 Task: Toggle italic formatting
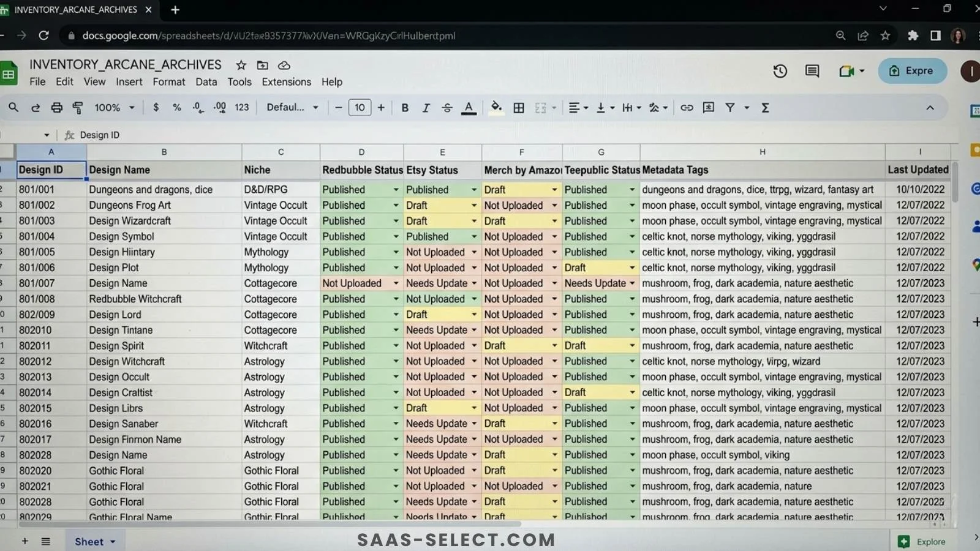tap(426, 108)
